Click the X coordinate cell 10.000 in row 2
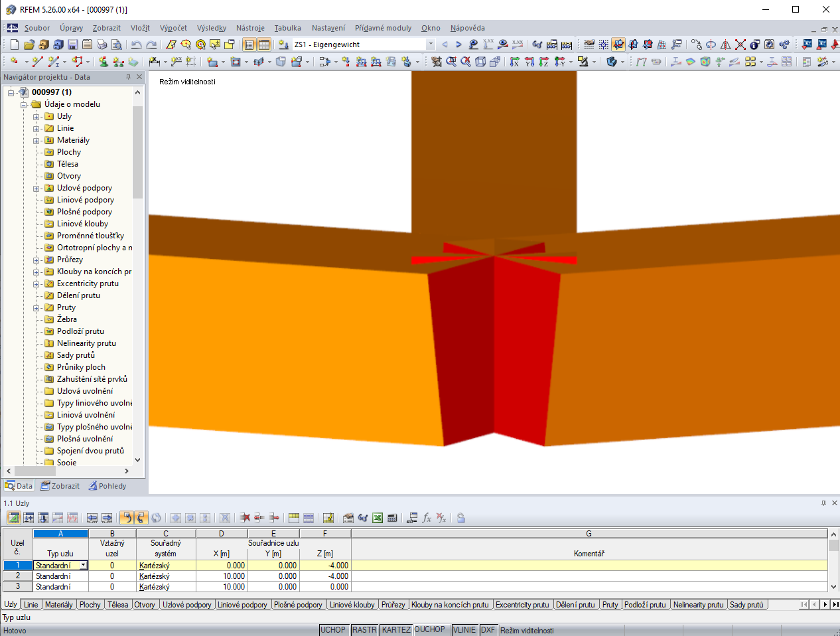840x636 pixels. click(x=222, y=576)
